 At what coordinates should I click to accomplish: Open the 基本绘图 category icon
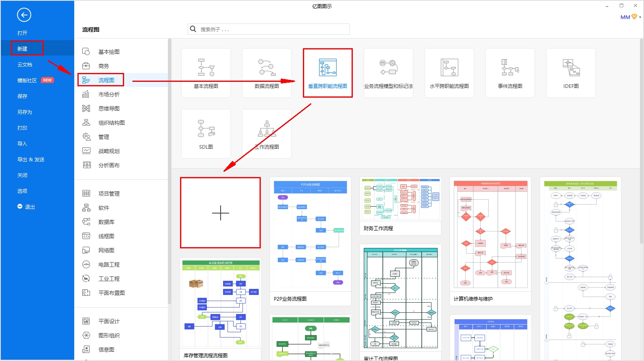(86, 51)
